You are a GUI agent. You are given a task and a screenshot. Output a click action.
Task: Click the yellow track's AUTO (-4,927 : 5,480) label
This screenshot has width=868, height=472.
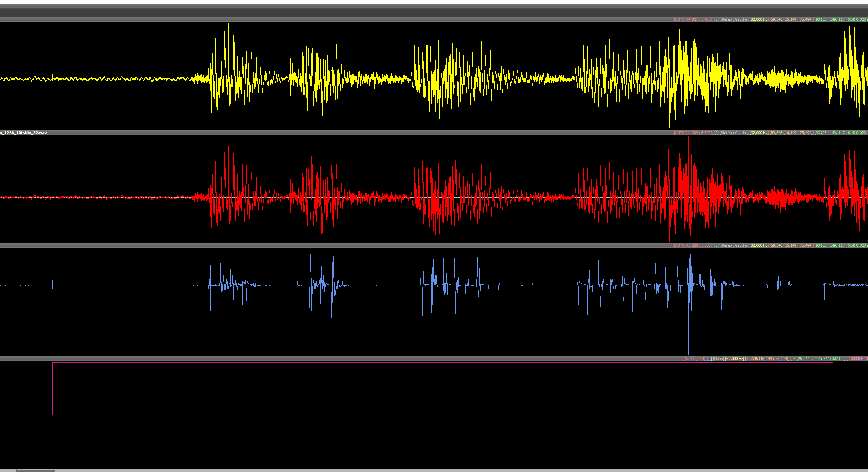[x=693, y=19]
